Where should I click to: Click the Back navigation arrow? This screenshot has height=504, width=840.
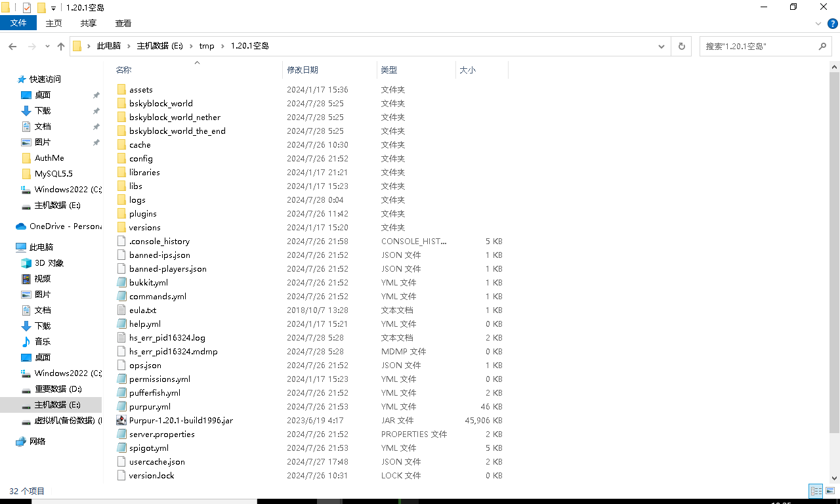[12, 47]
